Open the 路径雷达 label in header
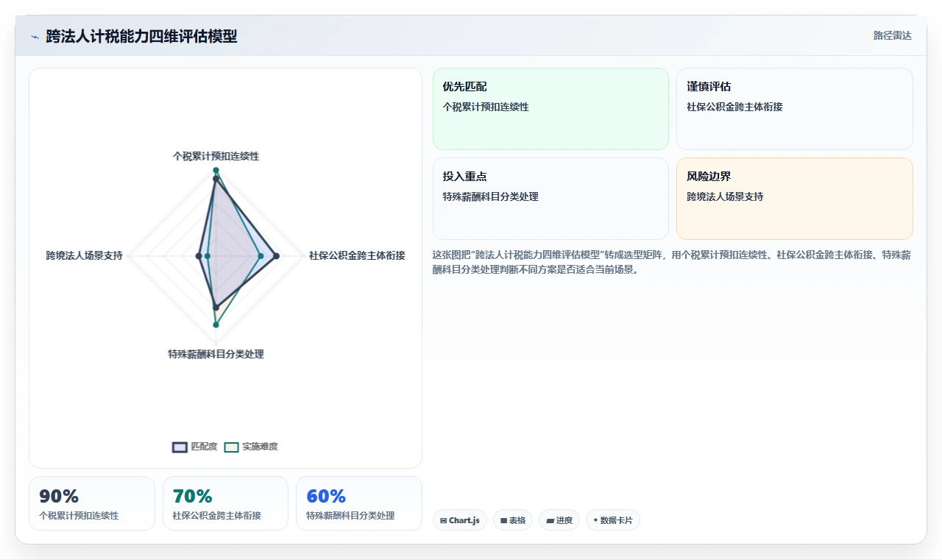 892,35
